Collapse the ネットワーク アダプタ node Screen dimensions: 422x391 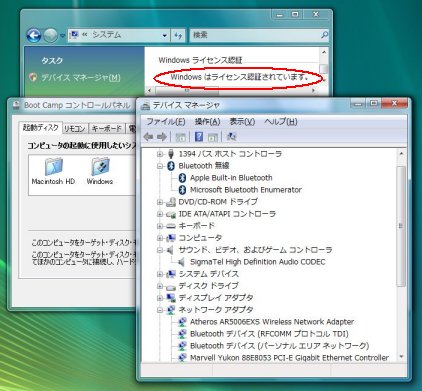pyautogui.click(x=160, y=310)
